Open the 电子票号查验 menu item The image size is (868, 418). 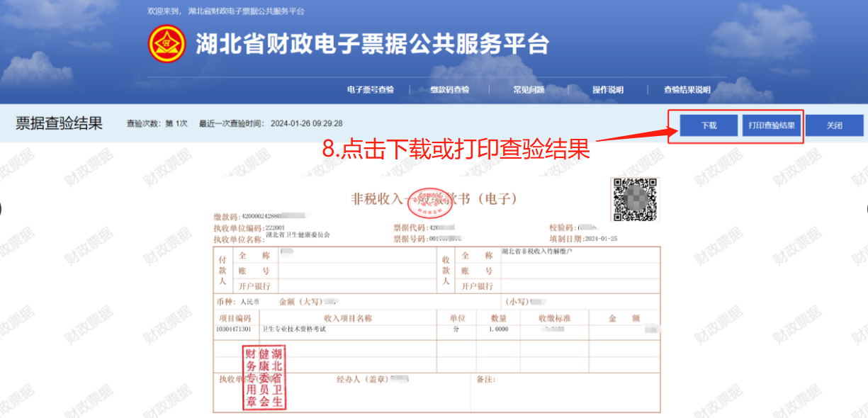(370, 90)
